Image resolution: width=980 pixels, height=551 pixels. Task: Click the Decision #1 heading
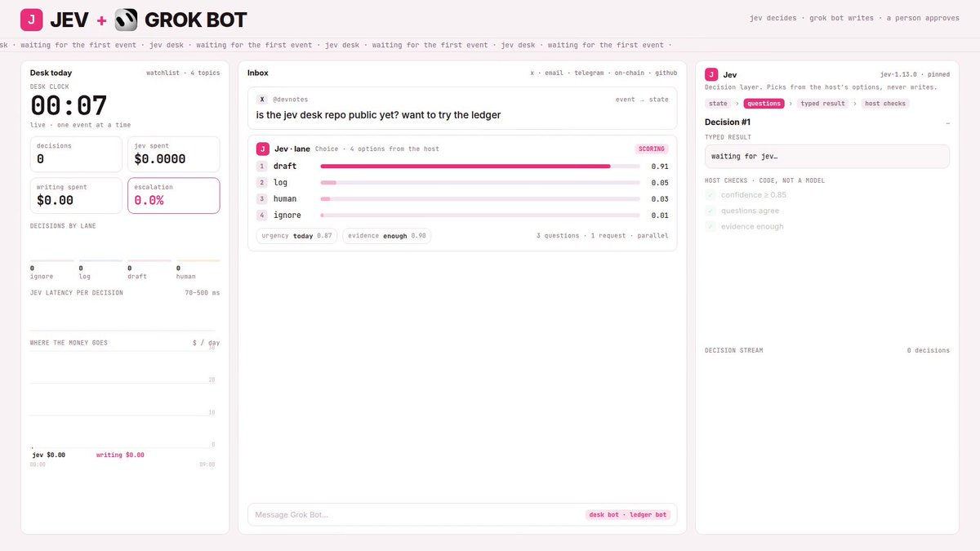(x=728, y=122)
